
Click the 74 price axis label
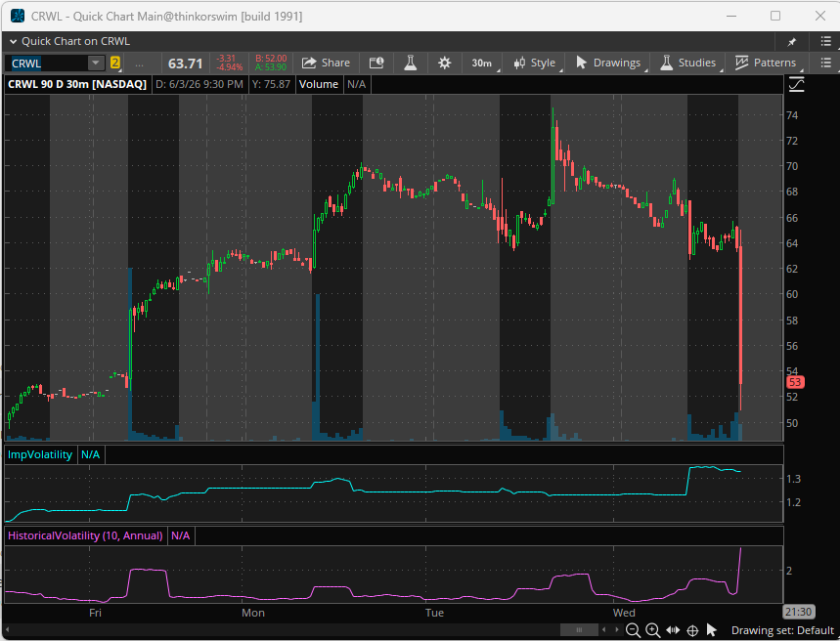tap(792, 115)
